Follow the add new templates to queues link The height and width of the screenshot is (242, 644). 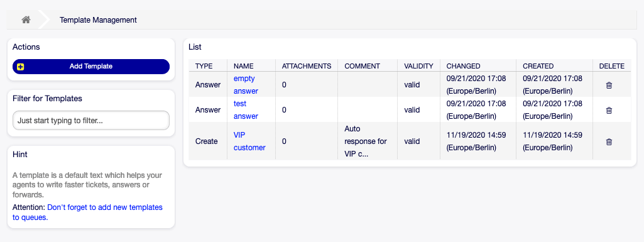87,212
